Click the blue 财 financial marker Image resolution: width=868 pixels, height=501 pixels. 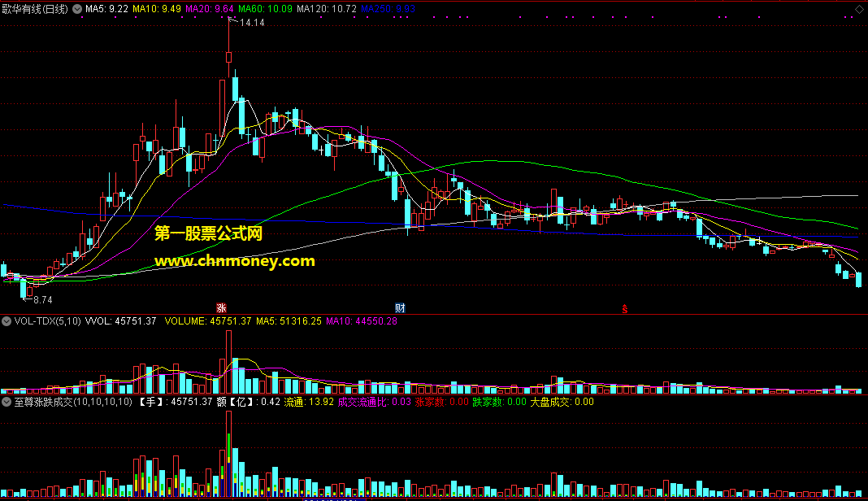coord(400,308)
